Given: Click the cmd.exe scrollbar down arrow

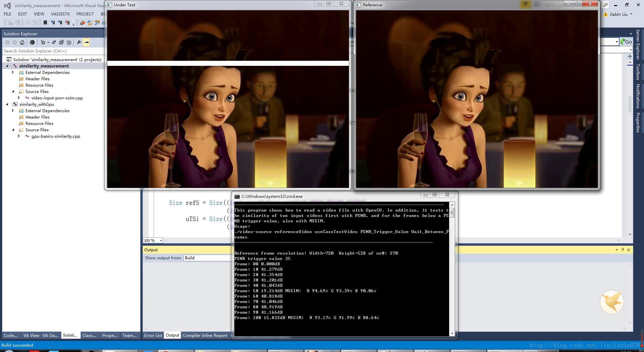Looking at the screenshot, I should [x=452, y=334].
